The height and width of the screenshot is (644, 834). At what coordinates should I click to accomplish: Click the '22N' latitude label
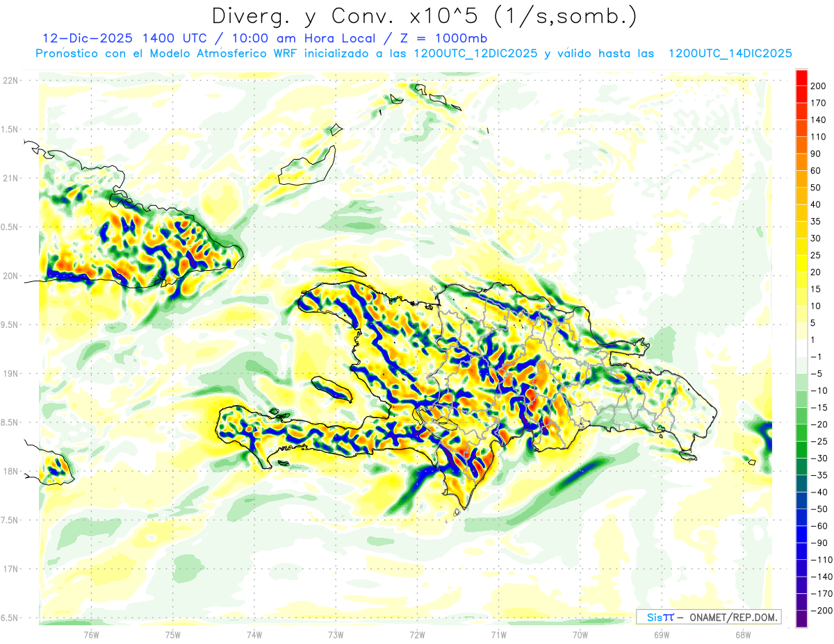(10, 81)
